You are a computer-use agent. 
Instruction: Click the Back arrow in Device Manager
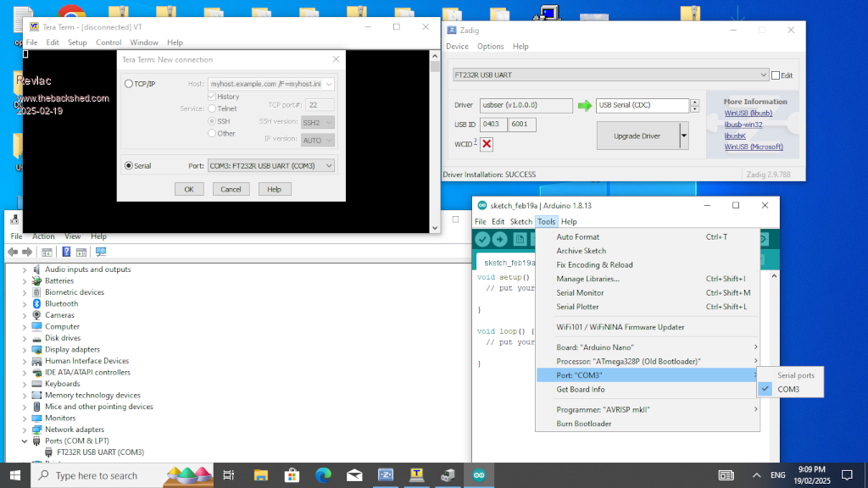pos(13,252)
